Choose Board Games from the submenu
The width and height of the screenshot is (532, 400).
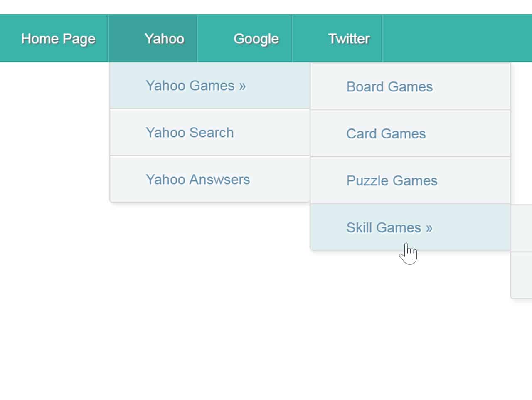pyautogui.click(x=389, y=87)
